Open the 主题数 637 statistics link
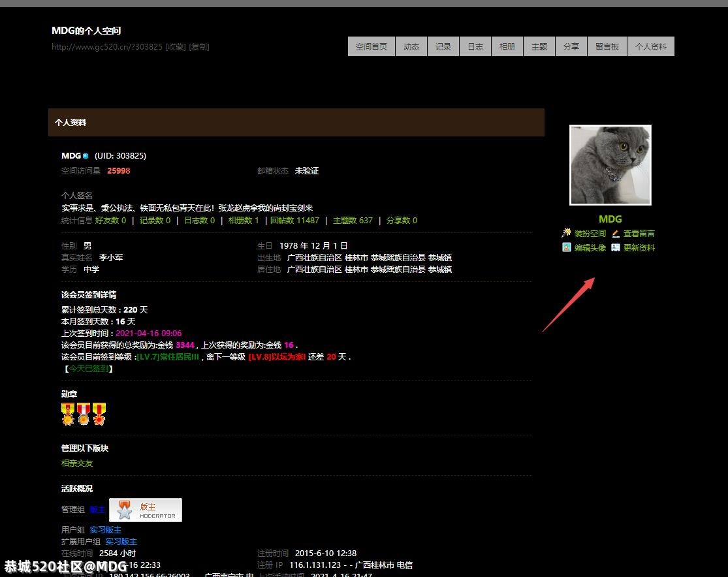This screenshot has width=728, height=577. point(353,221)
